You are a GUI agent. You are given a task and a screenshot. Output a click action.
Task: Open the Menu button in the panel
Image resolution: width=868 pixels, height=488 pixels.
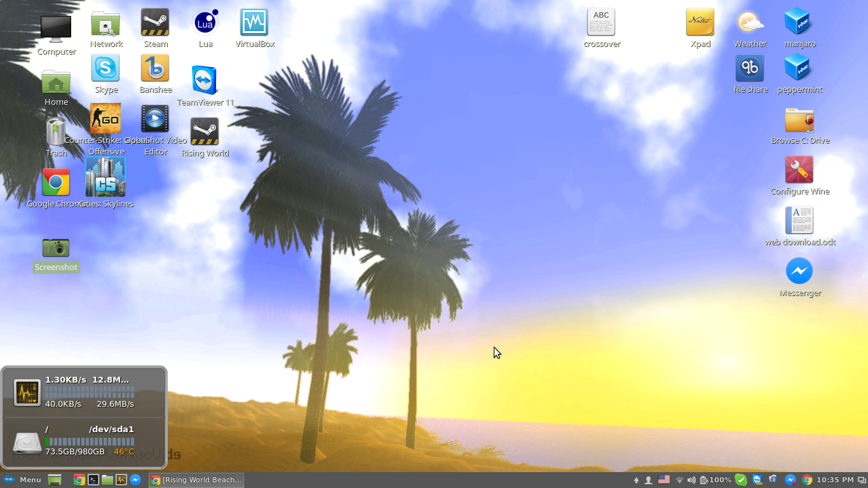(x=23, y=480)
